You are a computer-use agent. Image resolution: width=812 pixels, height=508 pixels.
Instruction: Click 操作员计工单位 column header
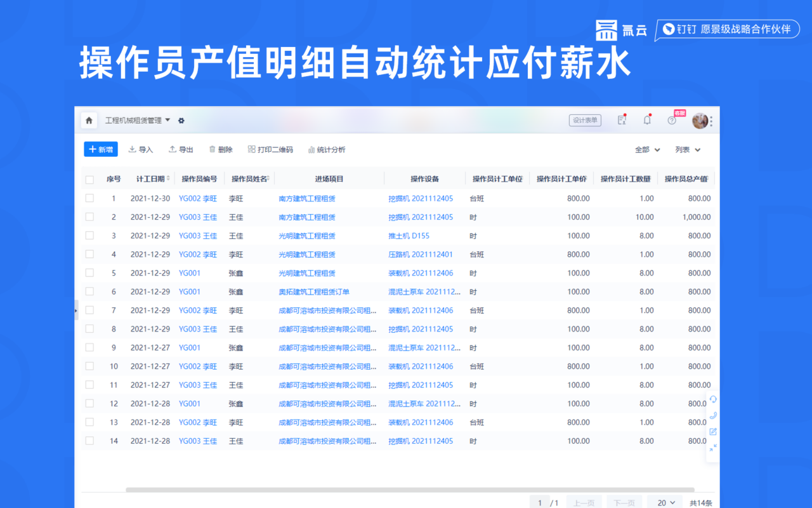[x=497, y=179]
